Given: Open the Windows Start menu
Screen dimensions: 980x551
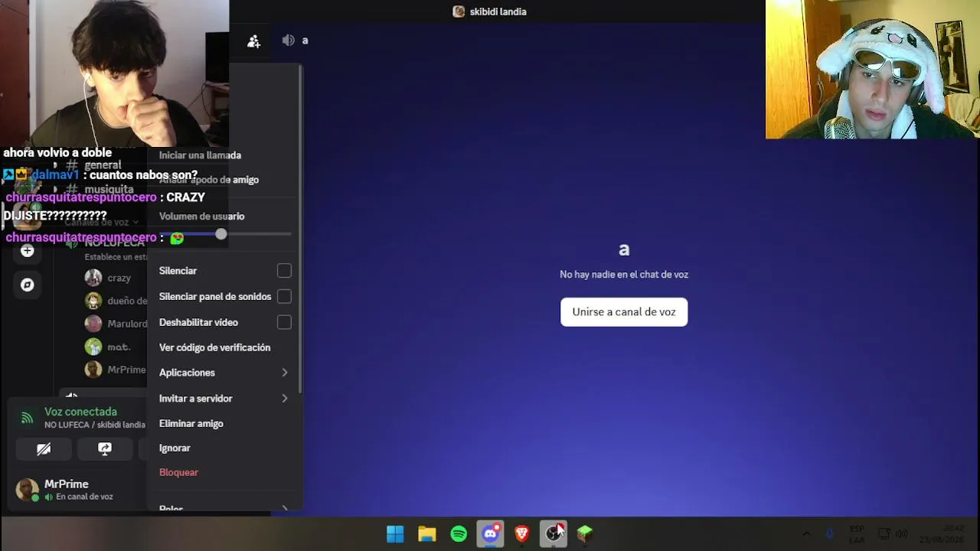Looking at the screenshot, I should pos(395,533).
